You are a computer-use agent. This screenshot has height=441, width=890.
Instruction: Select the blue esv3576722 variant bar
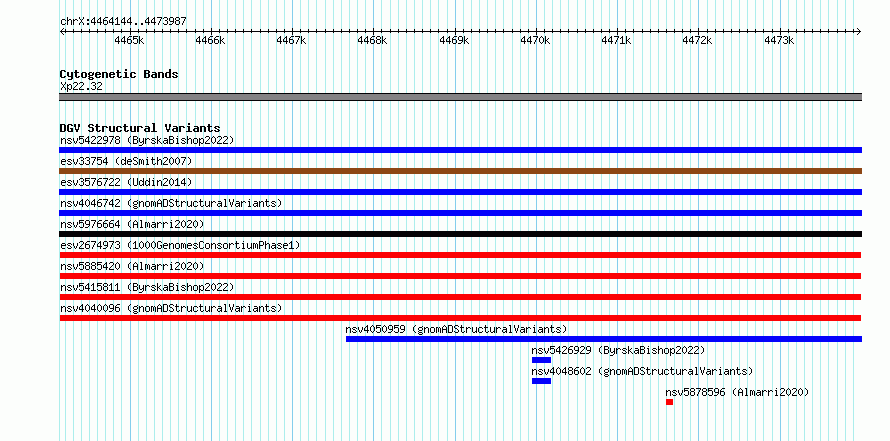[x=460, y=192]
